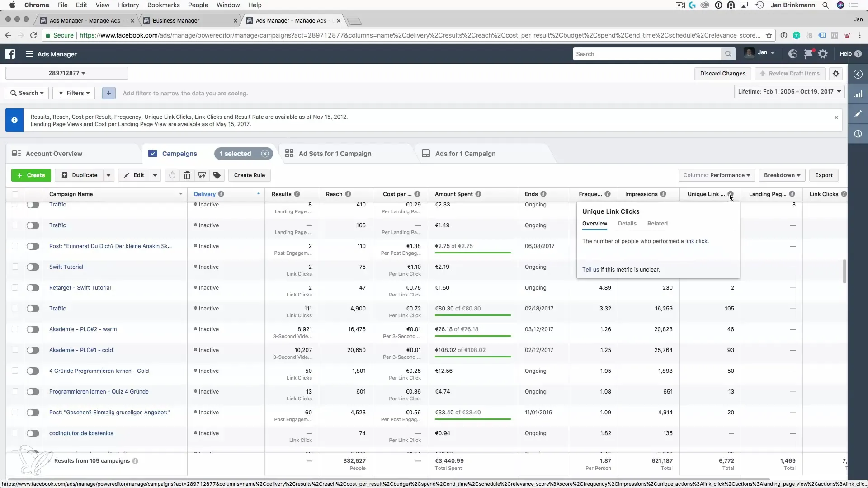Screen dimensions: 868x488
Task: Open the Details tab in Unique Link Clicks popup
Action: 627,224
